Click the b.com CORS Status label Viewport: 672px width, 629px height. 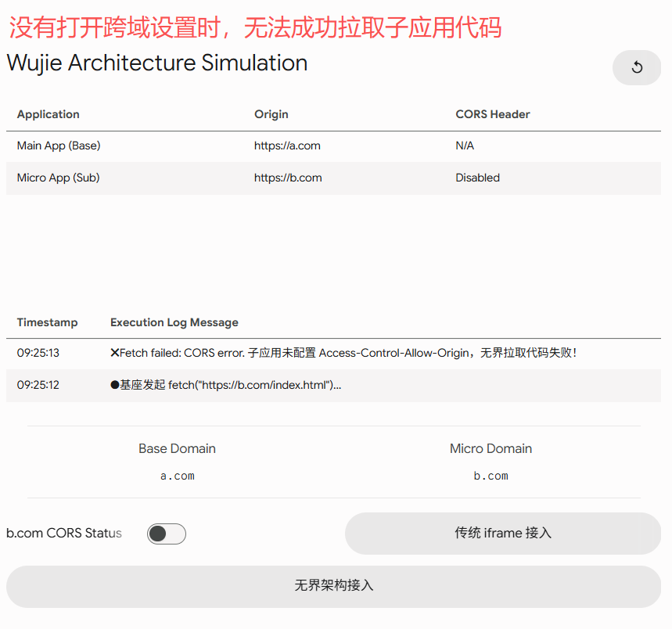[64, 533]
